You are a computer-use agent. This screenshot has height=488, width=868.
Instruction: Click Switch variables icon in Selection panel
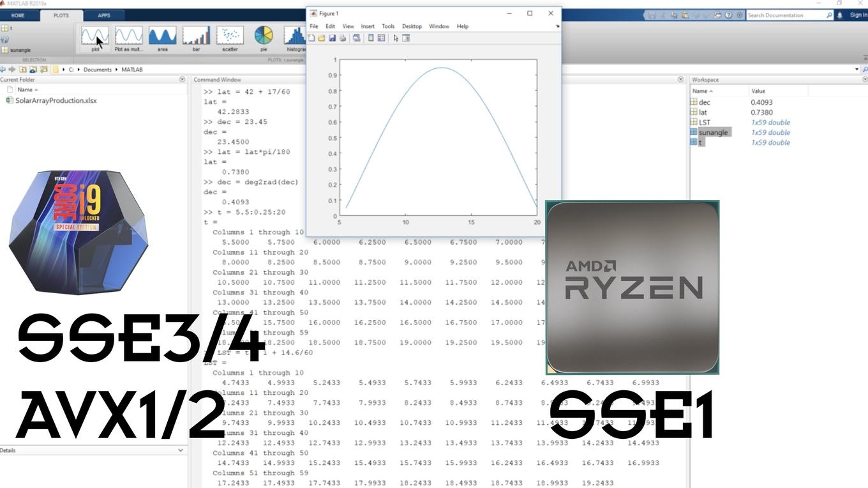click(x=4, y=39)
